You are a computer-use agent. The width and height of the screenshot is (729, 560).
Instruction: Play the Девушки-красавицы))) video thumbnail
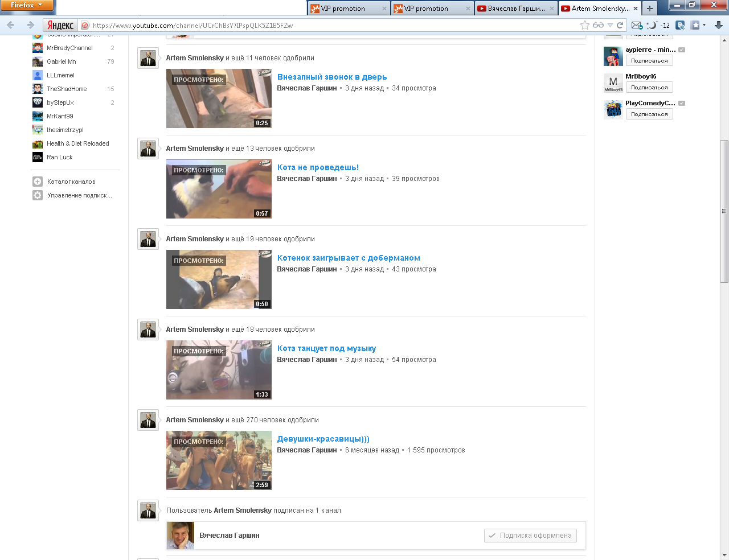click(x=219, y=460)
